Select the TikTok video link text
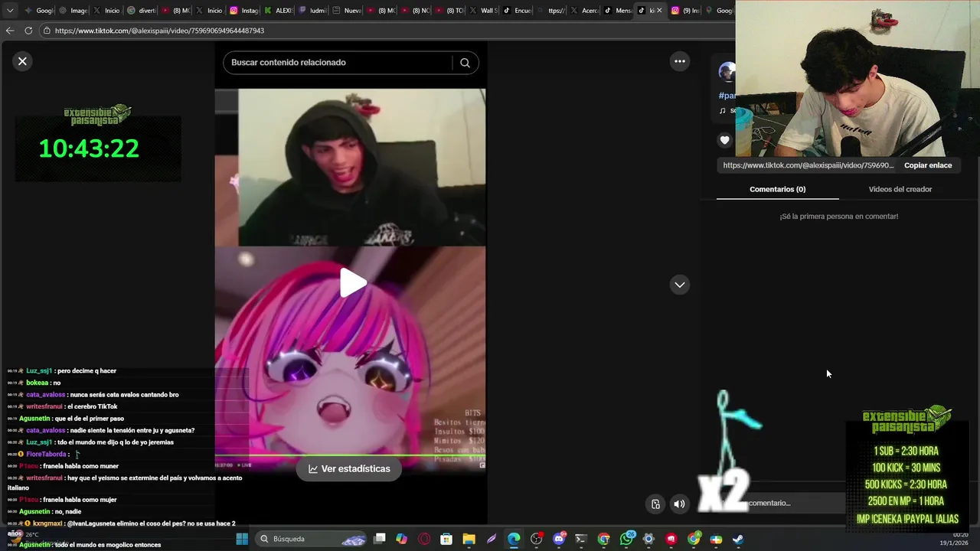The height and width of the screenshot is (551, 980). (x=808, y=165)
